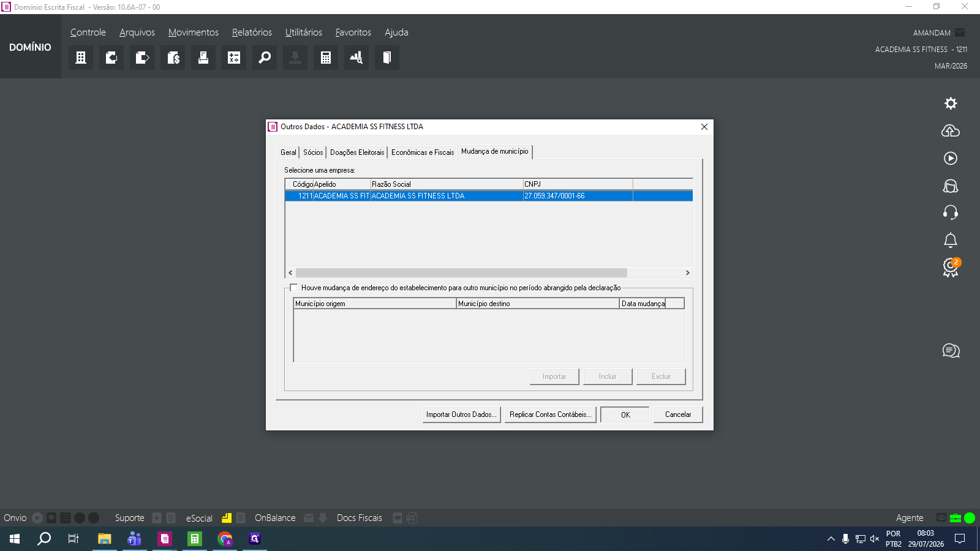Click the green briefcase icon near Agente
This screenshot has height=551, width=980.
click(956, 518)
